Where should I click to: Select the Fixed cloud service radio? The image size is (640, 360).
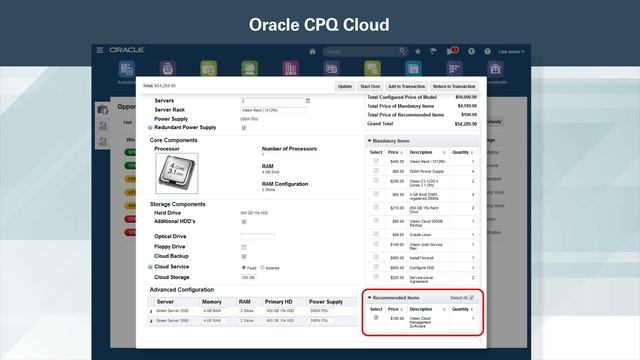244,267
